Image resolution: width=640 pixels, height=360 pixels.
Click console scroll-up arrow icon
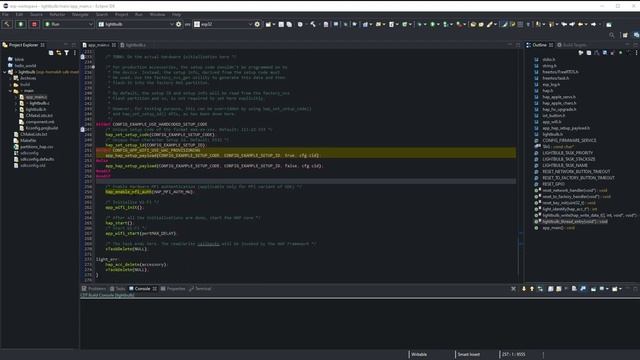point(532,289)
